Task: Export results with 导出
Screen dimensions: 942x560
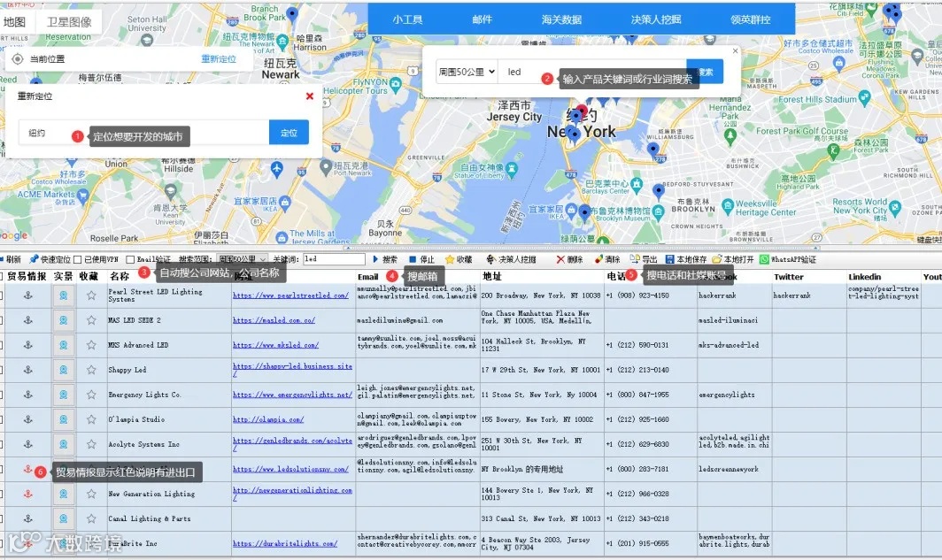Action: [x=644, y=259]
